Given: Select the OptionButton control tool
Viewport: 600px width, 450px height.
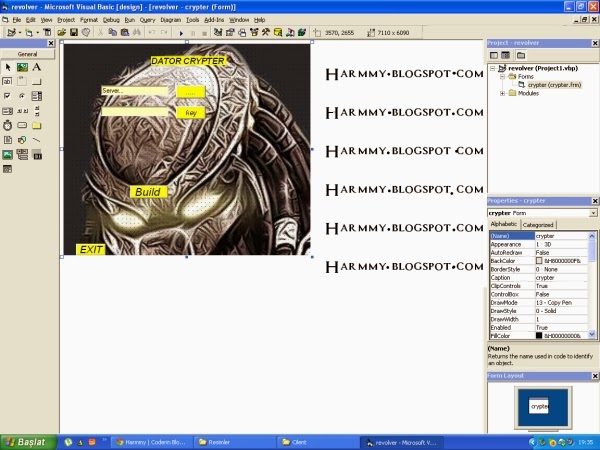Looking at the screenshot, I should 22,96.
